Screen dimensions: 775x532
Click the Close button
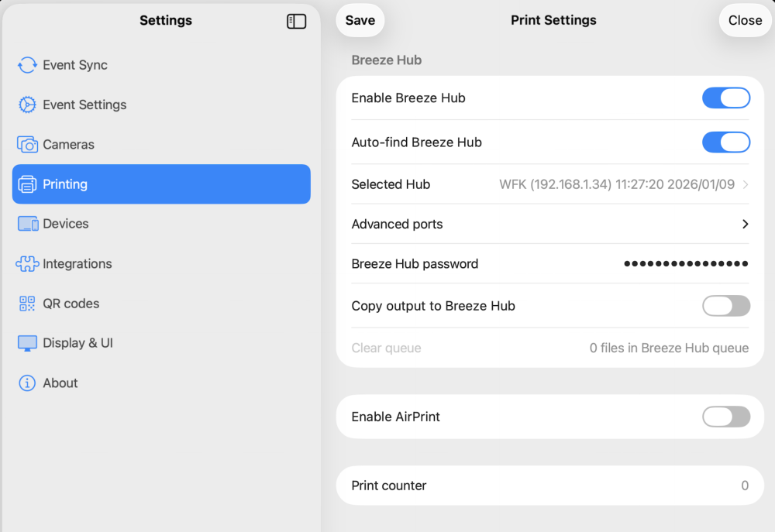(x=745, y=21)
